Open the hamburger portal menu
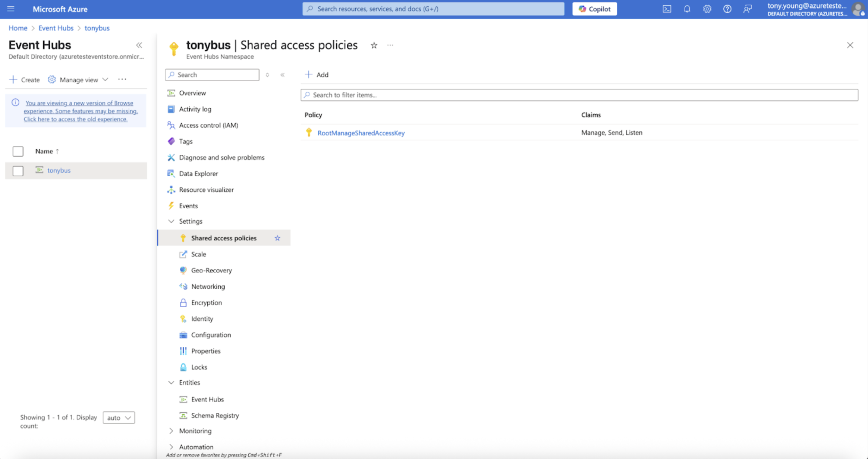This screenshot has height=459, width=868. coord(11,9)
